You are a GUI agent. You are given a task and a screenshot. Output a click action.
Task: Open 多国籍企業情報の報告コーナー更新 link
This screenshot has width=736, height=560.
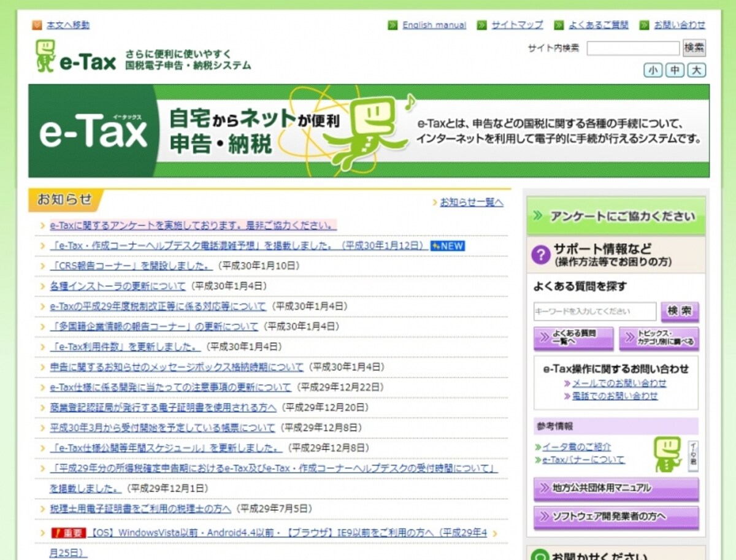click(x=154, y=326)
